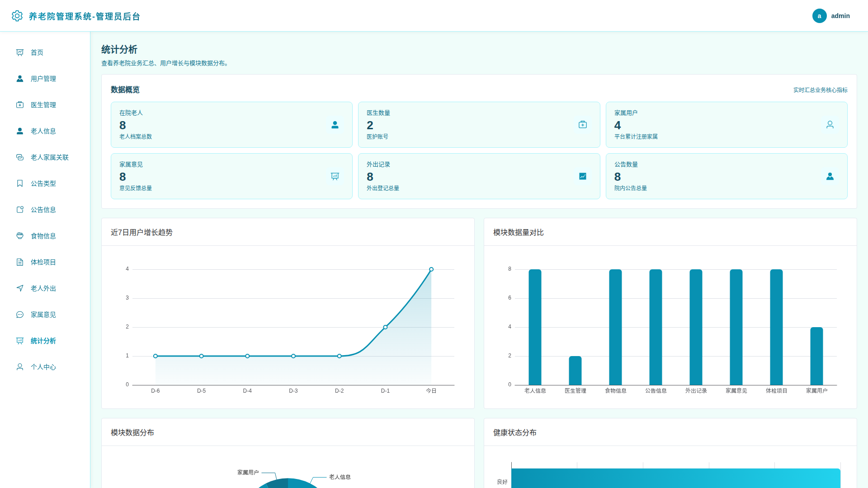
Task: Click the 老人家属关联 sidebar icon
Action: (x=20, y=157)
